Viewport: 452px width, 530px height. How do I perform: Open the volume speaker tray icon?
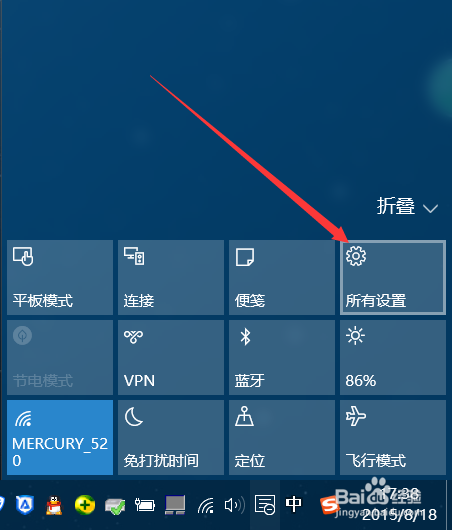tap(235, 505)
